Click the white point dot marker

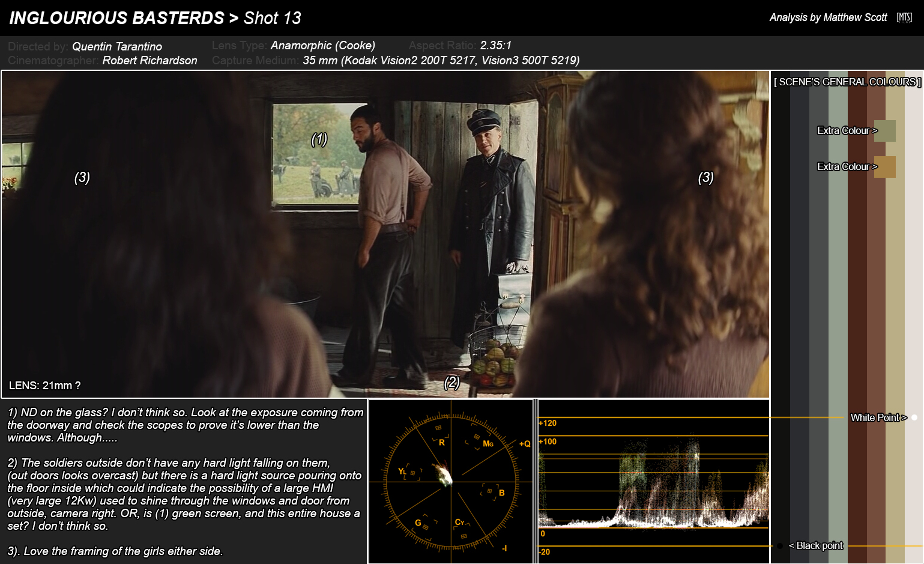[x=914, y=417]
